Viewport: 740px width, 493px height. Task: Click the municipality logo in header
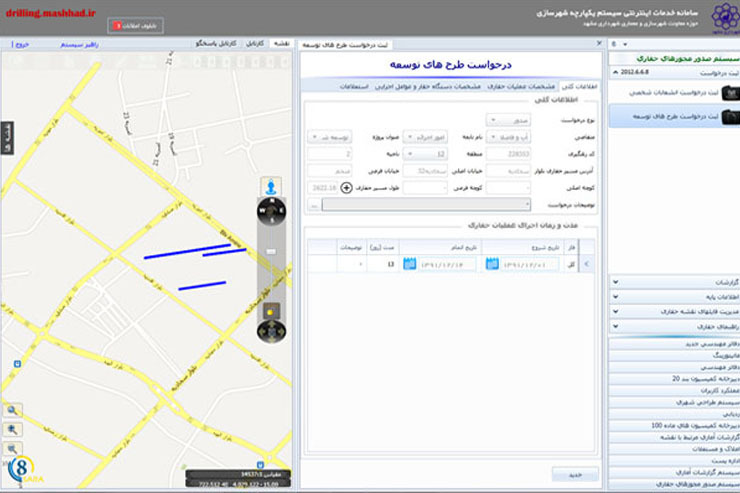click(x=725, y=17)
